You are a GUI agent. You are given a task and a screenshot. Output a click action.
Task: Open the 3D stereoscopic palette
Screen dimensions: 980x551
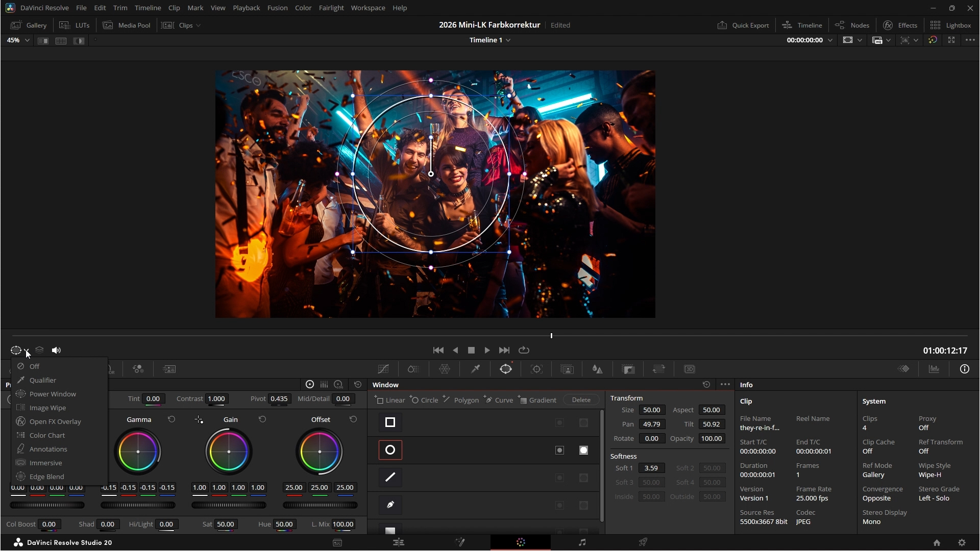690,369
